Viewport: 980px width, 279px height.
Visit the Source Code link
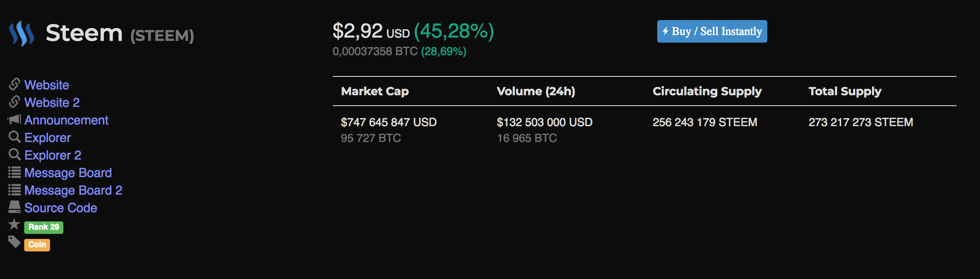pyautogui.click(x=60, y=208)
